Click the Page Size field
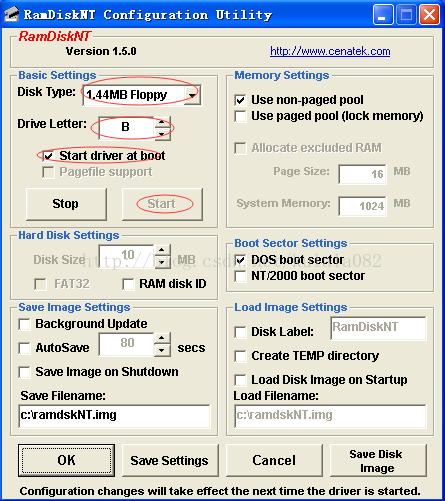 362,174
